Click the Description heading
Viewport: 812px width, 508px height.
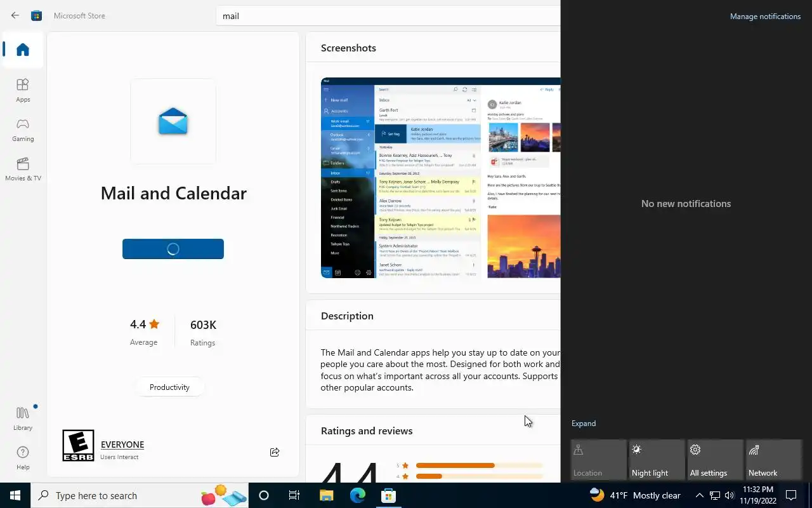(347, 316)
